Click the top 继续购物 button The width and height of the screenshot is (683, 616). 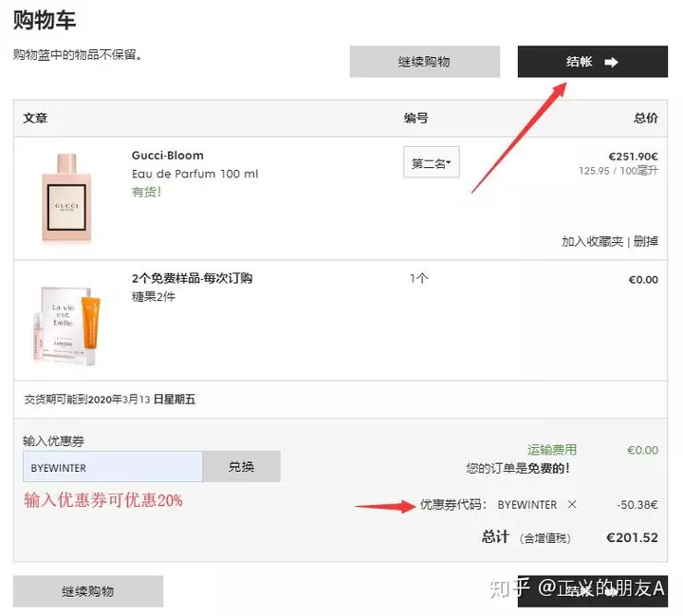coord(425,62)
